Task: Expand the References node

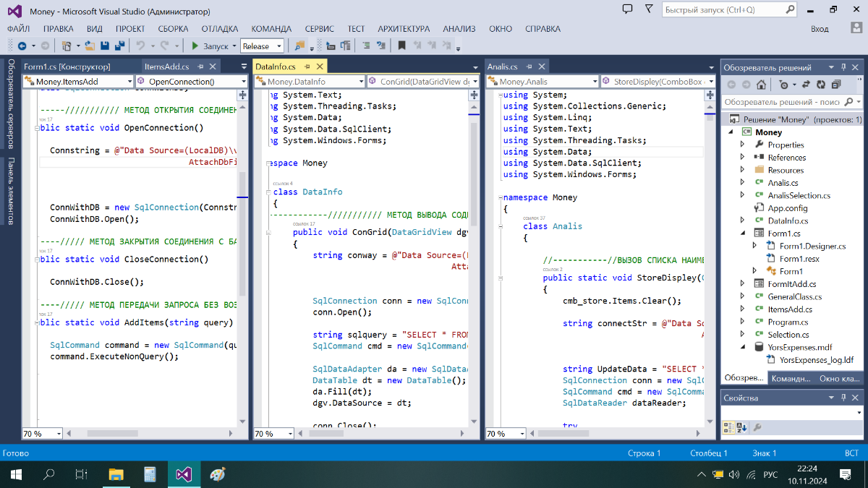Action: point(742,158)
